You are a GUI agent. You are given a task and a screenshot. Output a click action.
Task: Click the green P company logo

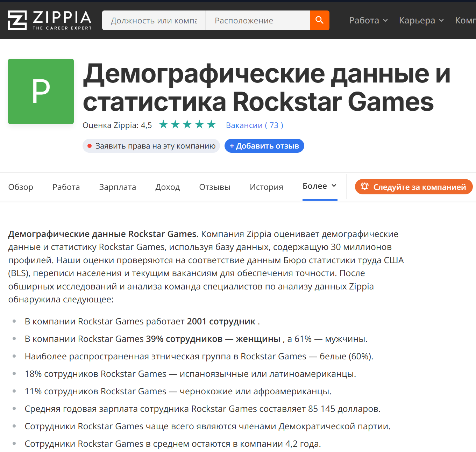(x=41, y=91)
